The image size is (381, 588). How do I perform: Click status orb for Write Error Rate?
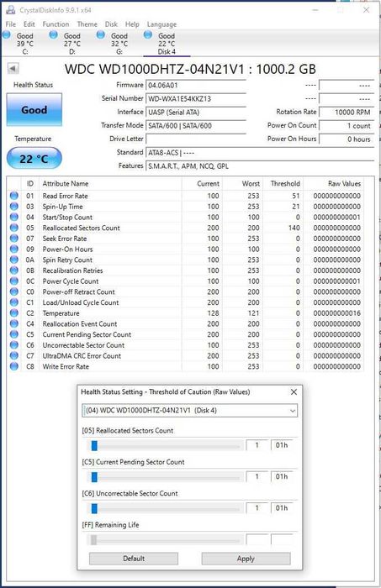[14, 366]
